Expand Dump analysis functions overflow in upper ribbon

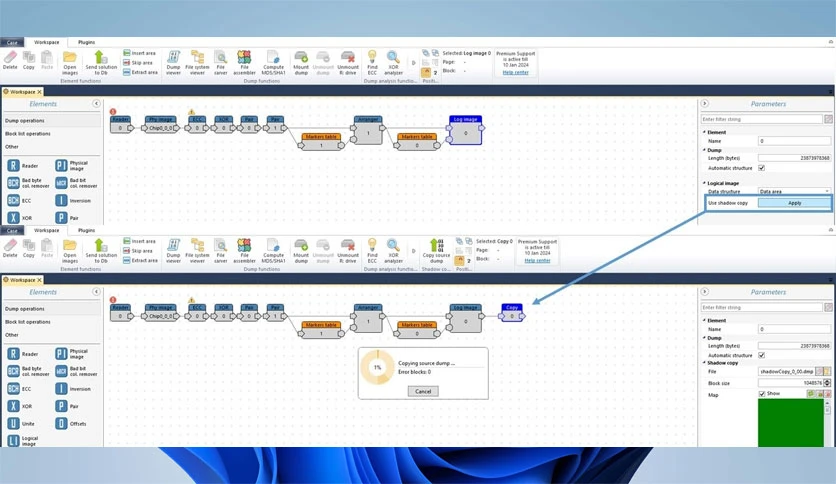(x=413, y=63)
